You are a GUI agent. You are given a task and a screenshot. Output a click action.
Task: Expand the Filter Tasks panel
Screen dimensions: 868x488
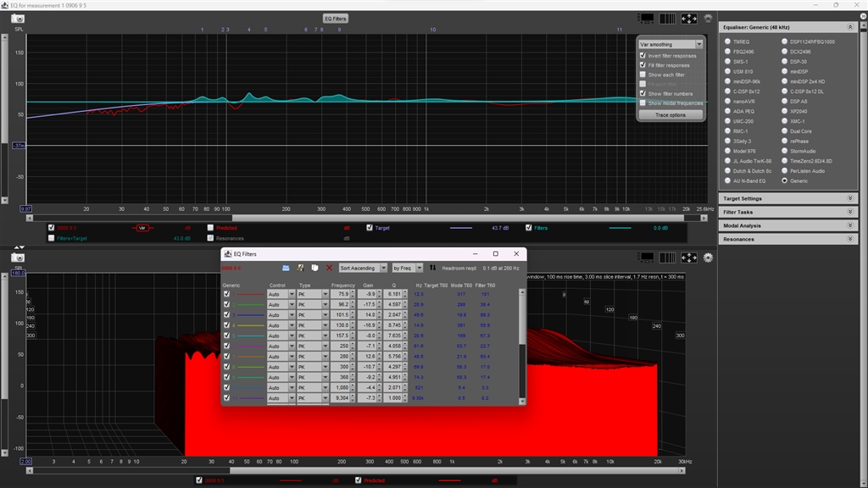787,212
